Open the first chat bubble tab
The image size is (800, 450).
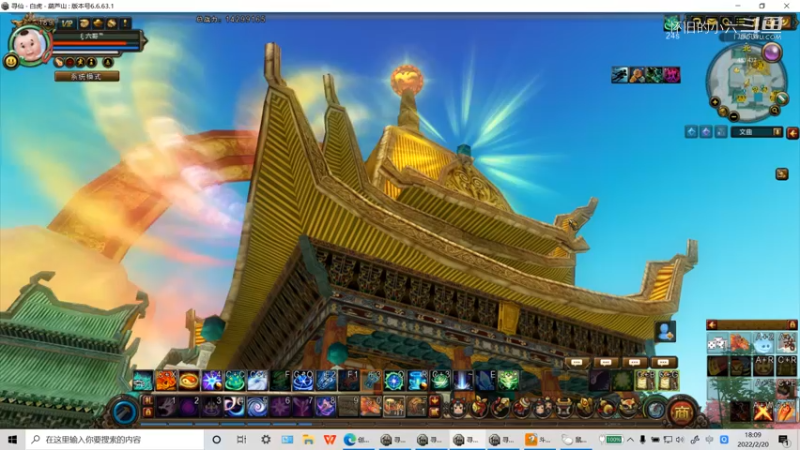pyautogui.click(x=577, y=363)
